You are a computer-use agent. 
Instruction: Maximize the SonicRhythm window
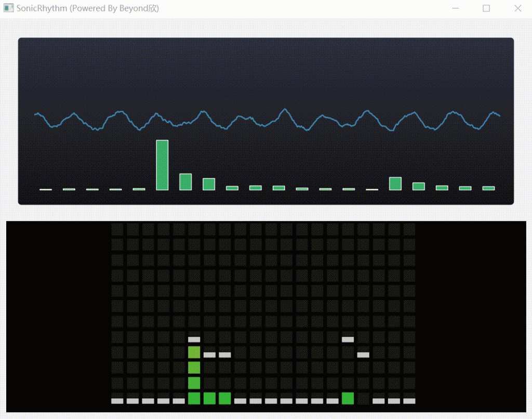click(486, 8)
